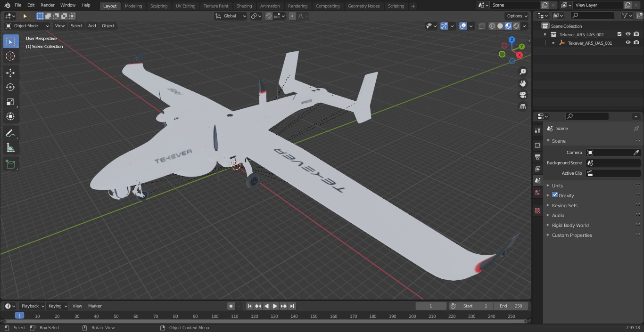Click the camera eyedropper icon

[x=636, y=153]
